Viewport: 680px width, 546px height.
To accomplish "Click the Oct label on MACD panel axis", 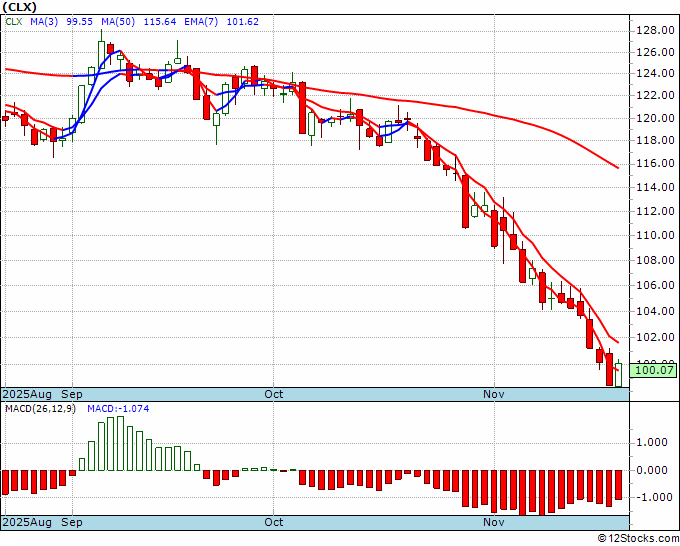I will pyautogui.click(x=274, y=522).
